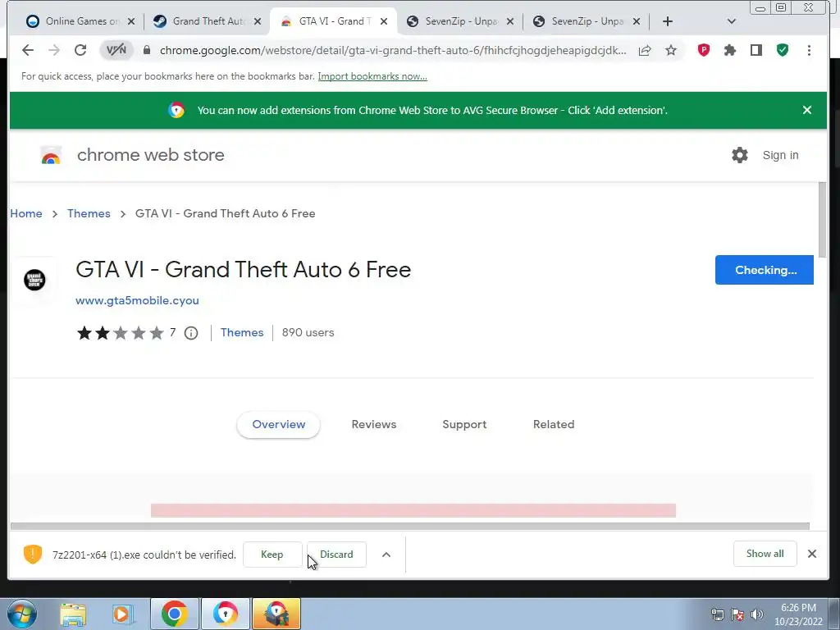Close the downloads bar
This screenshot has width=840, height=630.
coord(811,554)
